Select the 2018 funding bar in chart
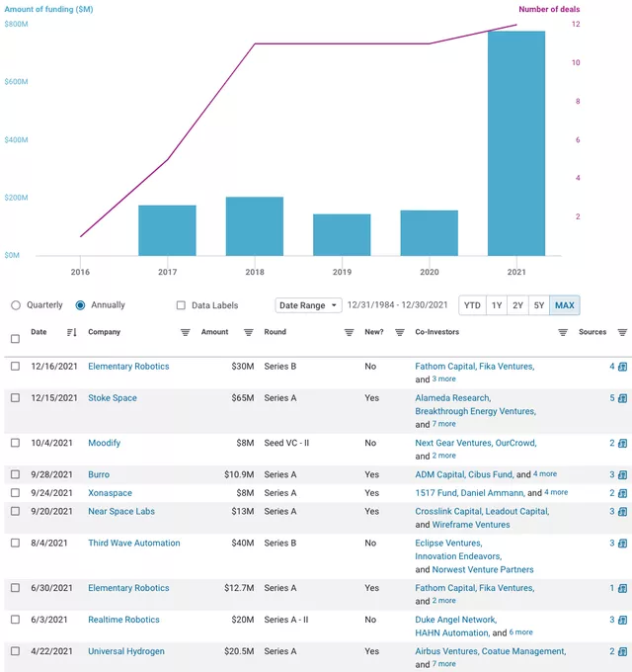The height and width of the screenshot is (672, 632). tap(255, 226)
